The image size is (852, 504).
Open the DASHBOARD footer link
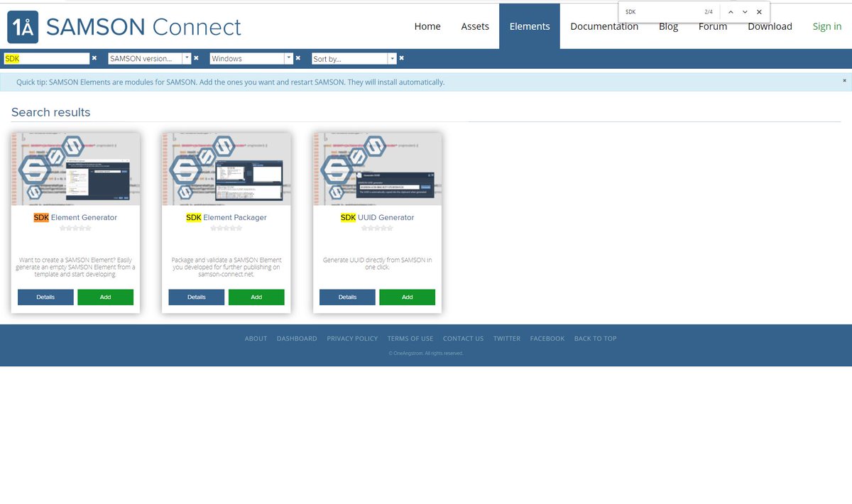(x=297, y=339)
